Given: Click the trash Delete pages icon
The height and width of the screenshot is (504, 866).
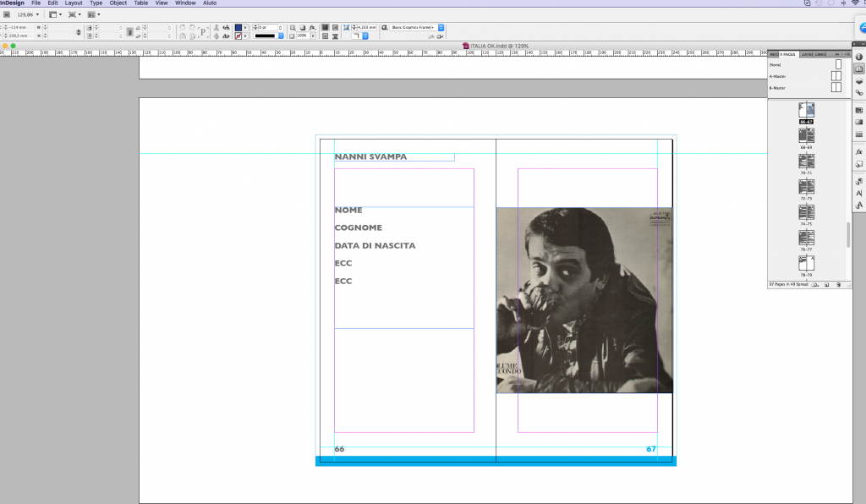Looking at the screenshot, I should 838,285.
